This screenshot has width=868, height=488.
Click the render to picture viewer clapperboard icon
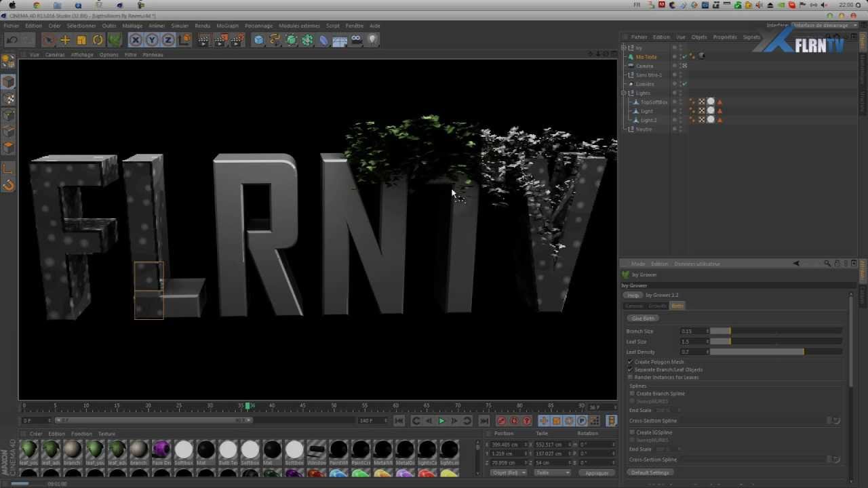pyautogui.click(x=220, y=40)
